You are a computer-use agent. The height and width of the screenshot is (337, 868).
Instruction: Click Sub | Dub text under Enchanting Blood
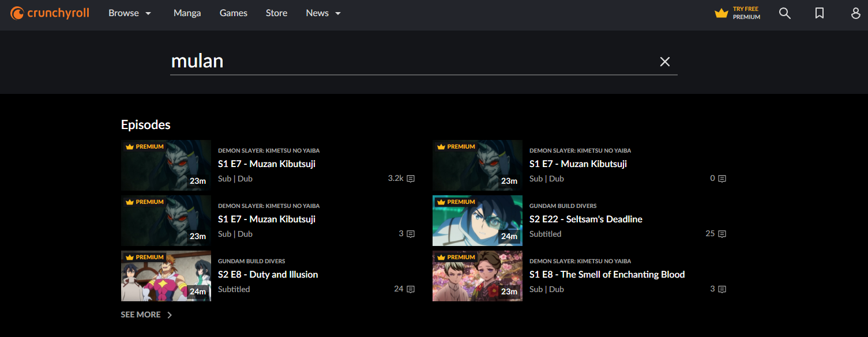pyautogui.click(x=547, y=289)
